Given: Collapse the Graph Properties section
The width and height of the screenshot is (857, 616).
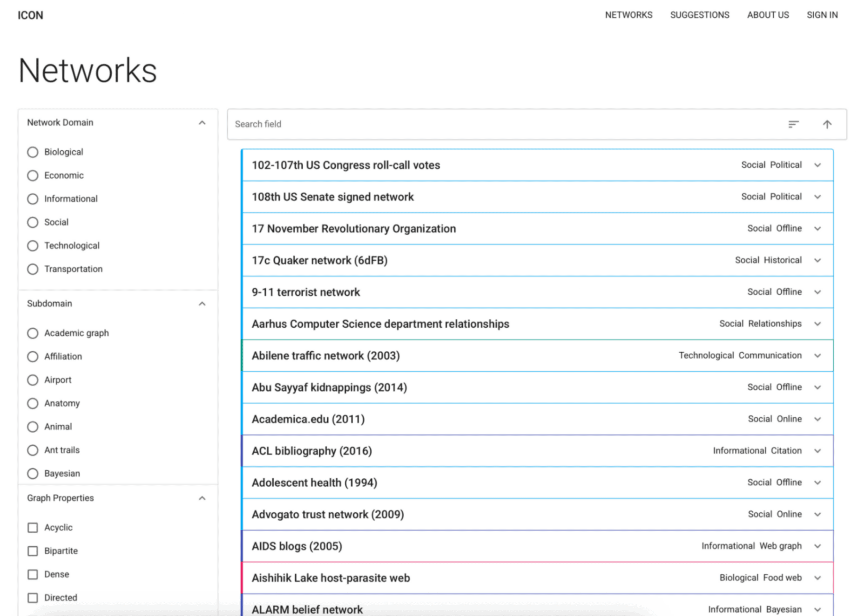Looking at the screenshot, I should 202,498.
